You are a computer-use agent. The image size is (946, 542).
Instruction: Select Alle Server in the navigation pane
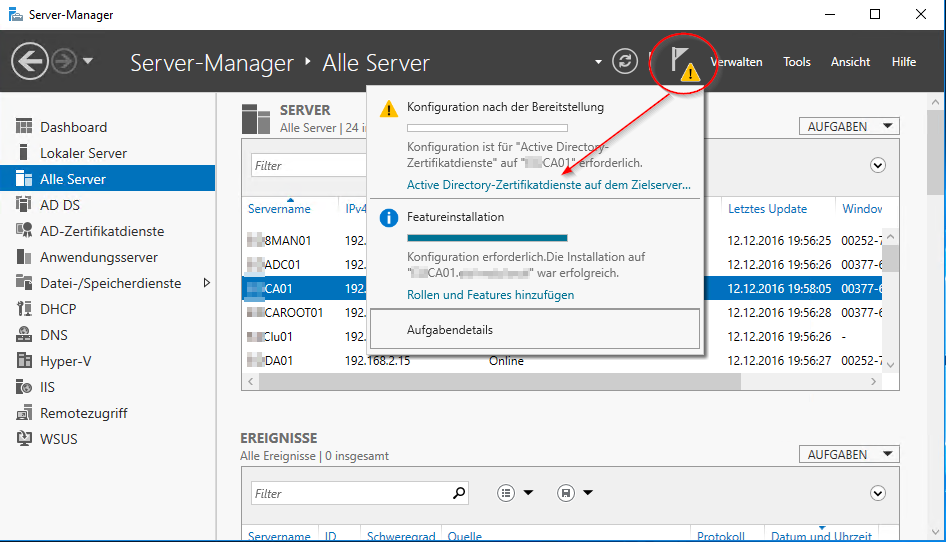[107, 179]
